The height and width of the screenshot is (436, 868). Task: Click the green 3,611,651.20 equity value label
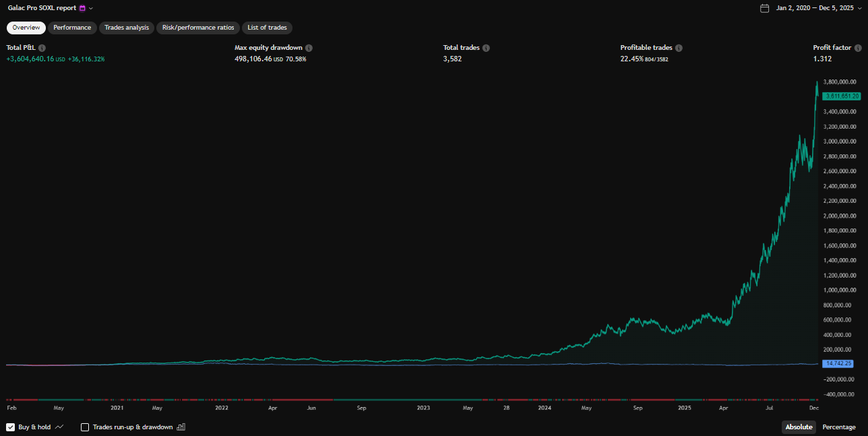tap(840, 96)
